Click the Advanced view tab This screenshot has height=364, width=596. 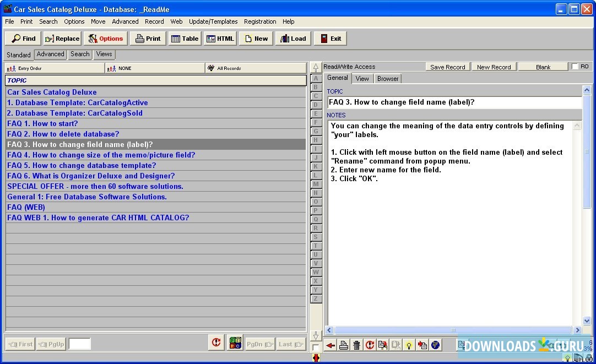tap(51, 54)
